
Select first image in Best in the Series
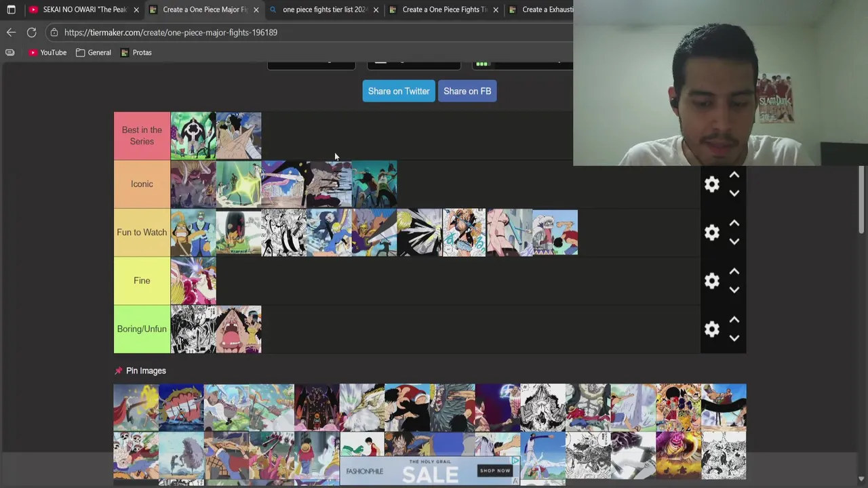coord(193,136)
